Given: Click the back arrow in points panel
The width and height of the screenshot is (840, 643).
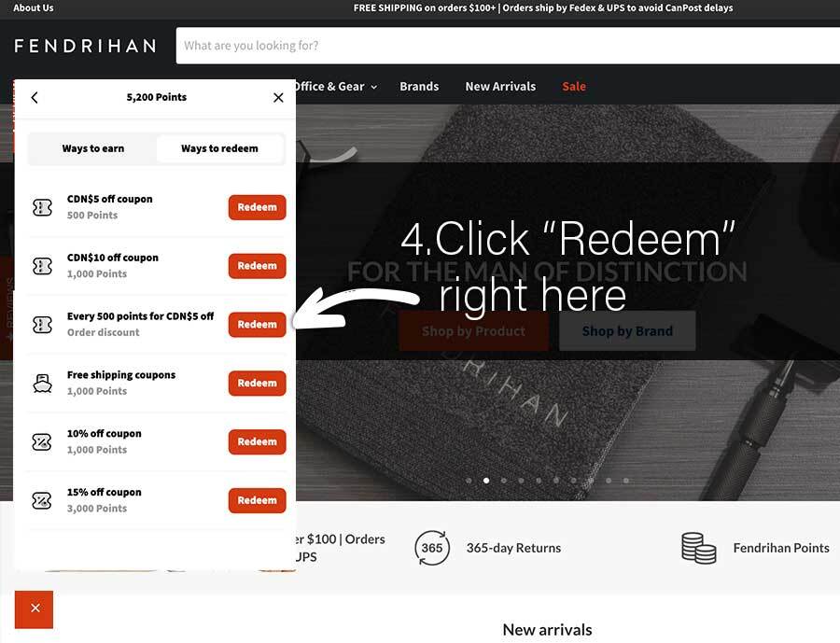Looking at the screenshot, I should [35, 97].
